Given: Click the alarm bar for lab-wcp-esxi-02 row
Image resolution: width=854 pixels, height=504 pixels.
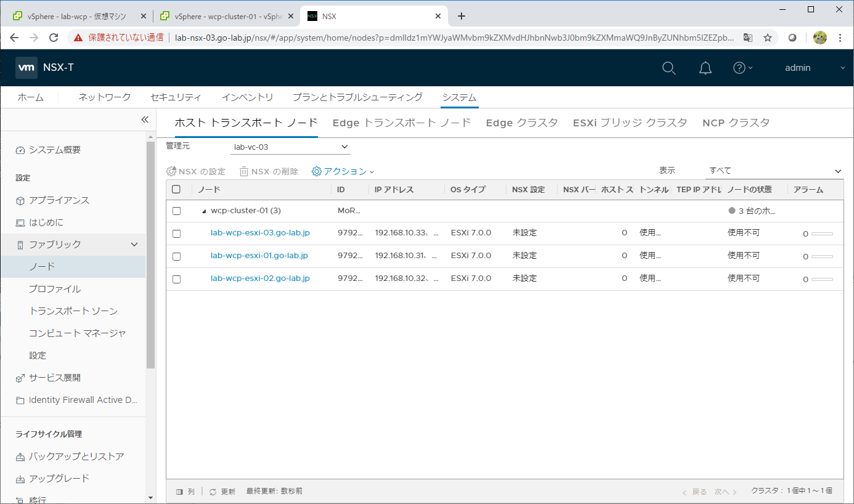Looking at the screenshot, I should point(822,279).
